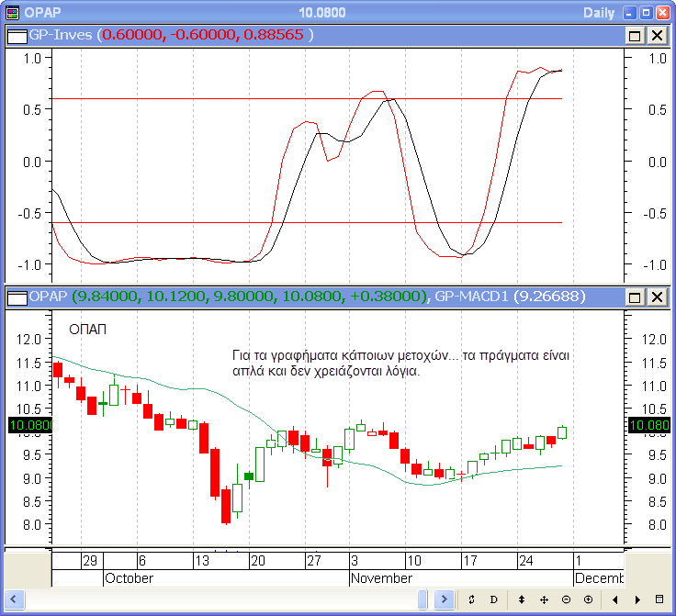Image resolution: width=676 pixels, height=616 pixels.
Task: Close the GP-Inves indicator pane
Action: (657, 35)
